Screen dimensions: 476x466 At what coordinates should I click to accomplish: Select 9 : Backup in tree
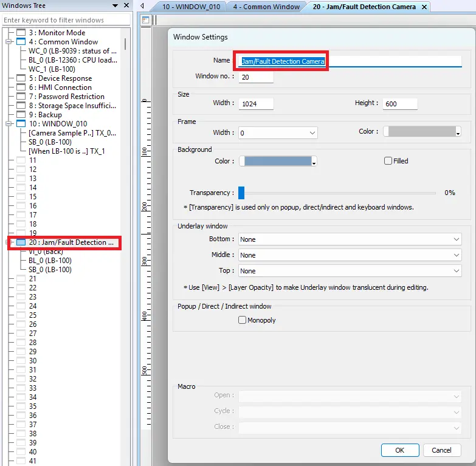coord(45,114)
